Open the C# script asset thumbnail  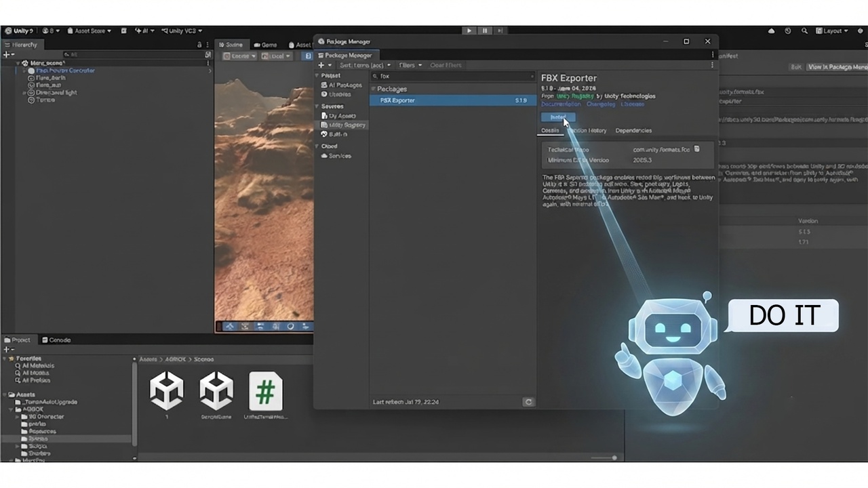click(265, 392)
